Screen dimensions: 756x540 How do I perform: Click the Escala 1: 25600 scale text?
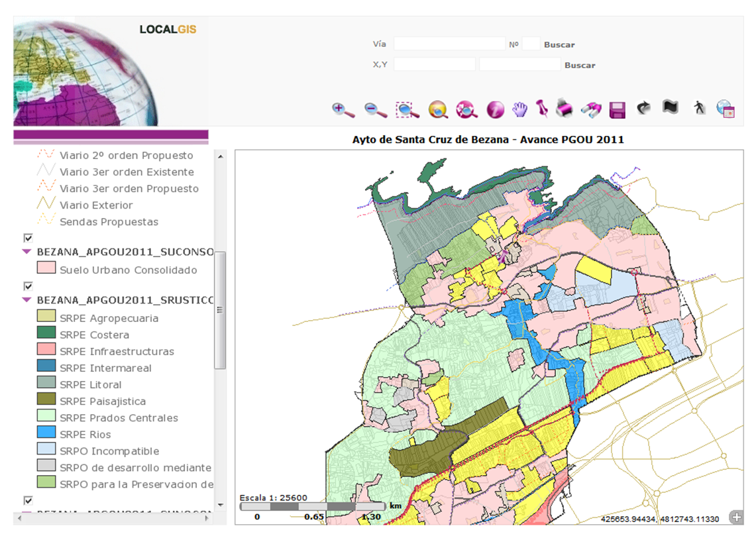click(x=274, y=498)
